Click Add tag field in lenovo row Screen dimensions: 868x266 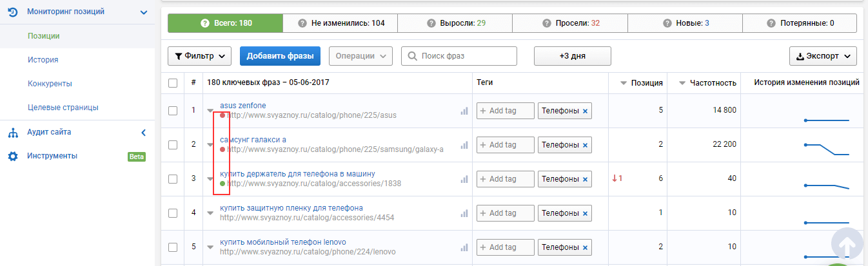[506, 247]
